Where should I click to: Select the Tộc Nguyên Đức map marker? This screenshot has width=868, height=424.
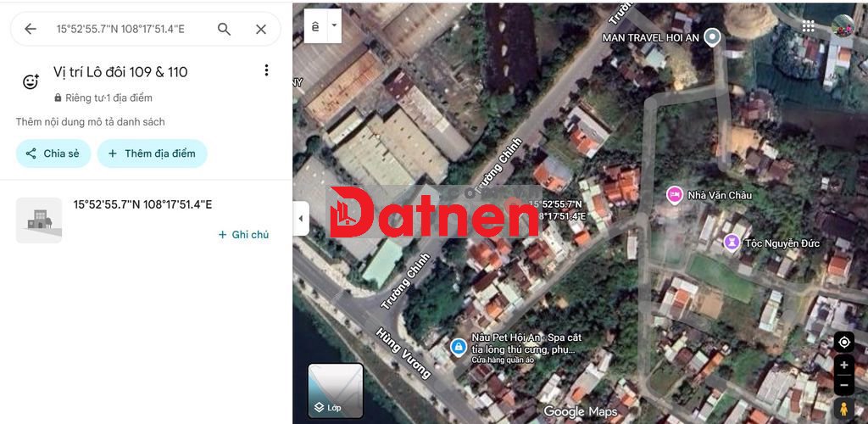[x=731, y=243]
